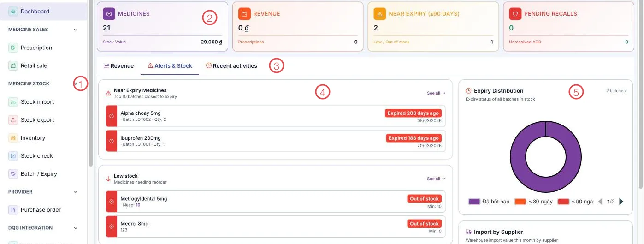Image resolution: width=644 pixels, height=244 pixels.
Task: Click the X icon on the Metrogyldental row
Action: click(x=112, y=202)
